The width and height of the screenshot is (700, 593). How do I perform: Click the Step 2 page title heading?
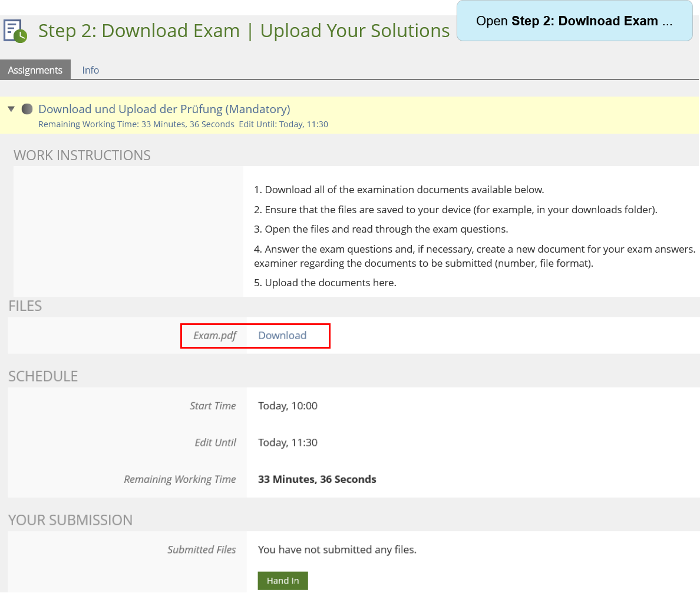click(243, 31)
